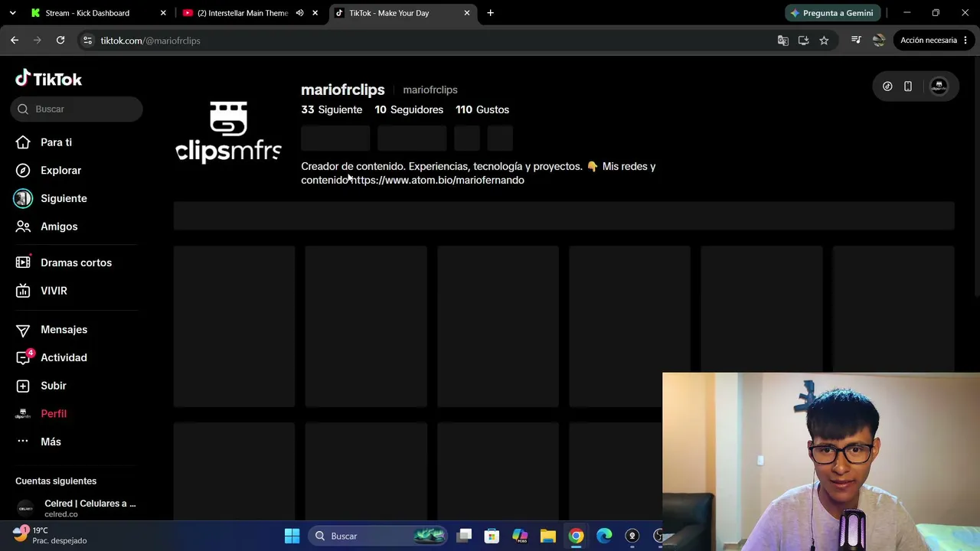The height and width of the screenshot is (551, 980).
Task: Expand the tab search dropdown arrow
Action: tap(12, 13)
